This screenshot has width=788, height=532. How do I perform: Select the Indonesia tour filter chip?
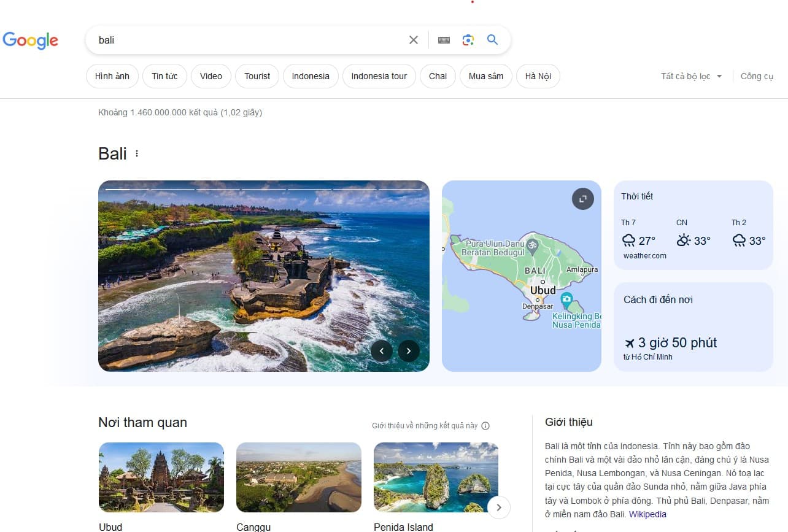pos(379,76)
